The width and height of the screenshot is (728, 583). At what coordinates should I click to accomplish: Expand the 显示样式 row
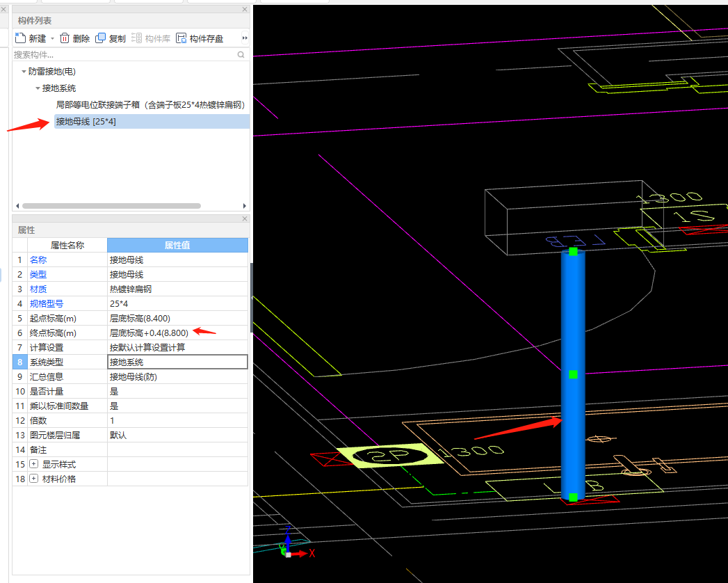click(x=34, y=464)
